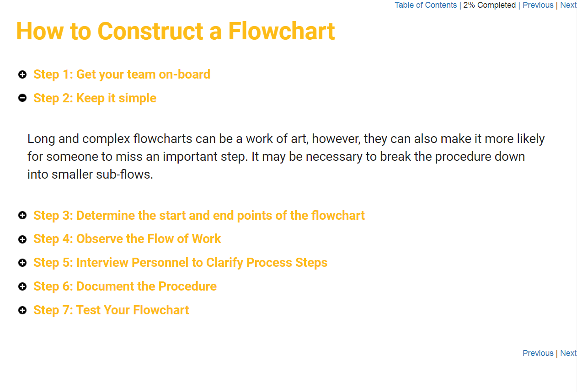This screenshot has width=577, height=392.
Task: Collapse 'Step 2: Keep it simple' heading
Action: click(x=95, y=98)
